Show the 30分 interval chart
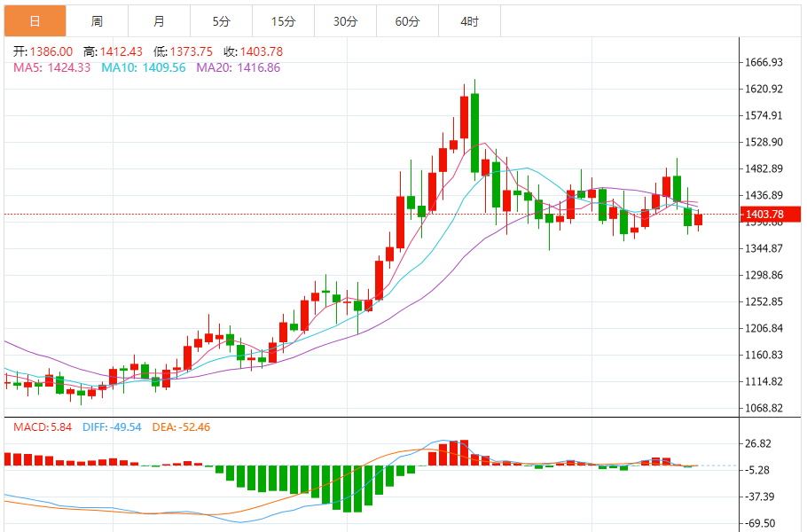807x532 pixels. tap(345, 21)
